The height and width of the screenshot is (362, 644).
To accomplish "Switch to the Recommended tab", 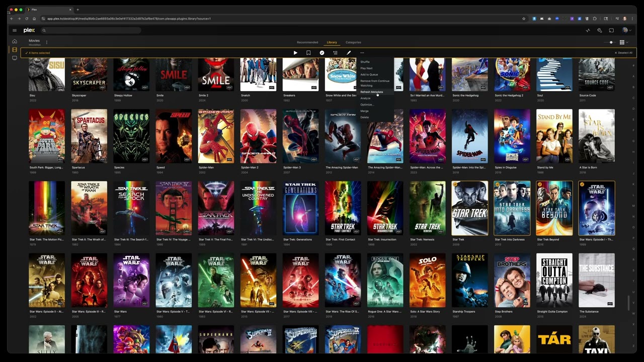I will click(307, 42).
